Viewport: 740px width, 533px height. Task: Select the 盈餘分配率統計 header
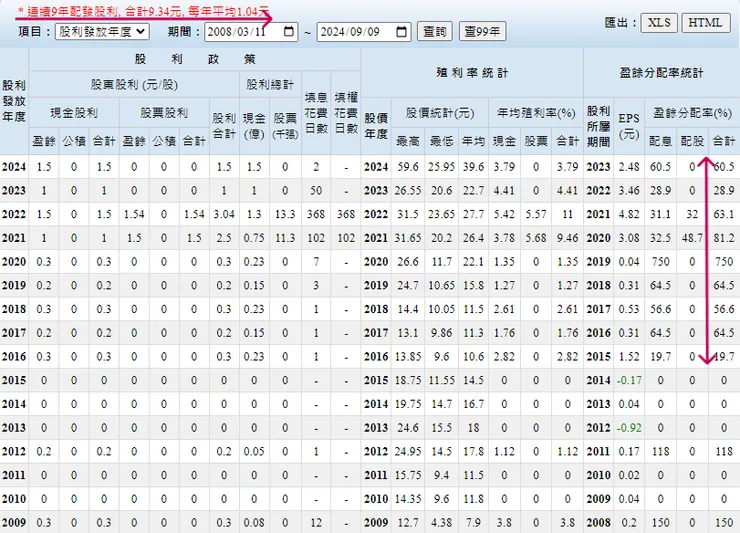[x=662, y=73]
